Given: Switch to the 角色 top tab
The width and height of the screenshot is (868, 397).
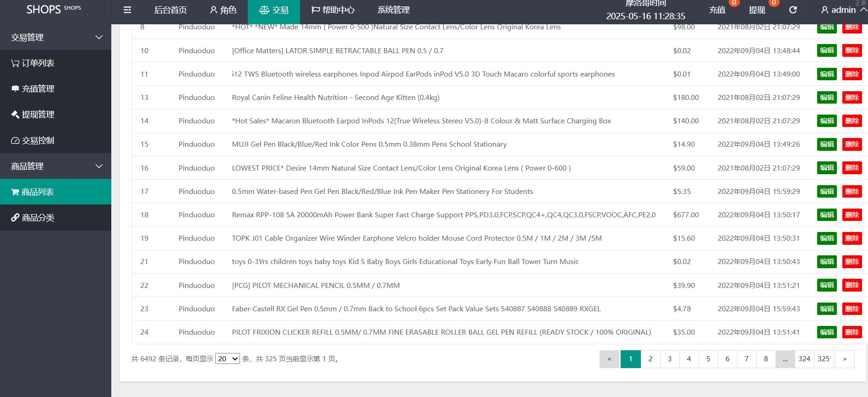Looking at the screenshot, I should click(223, 10).
